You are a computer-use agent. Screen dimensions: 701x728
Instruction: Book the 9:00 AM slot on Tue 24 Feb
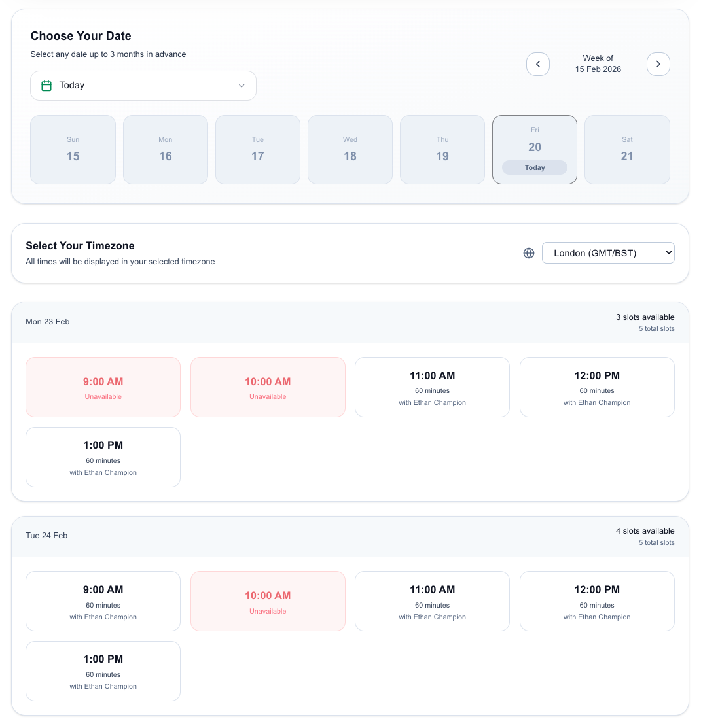pos(103,600)
